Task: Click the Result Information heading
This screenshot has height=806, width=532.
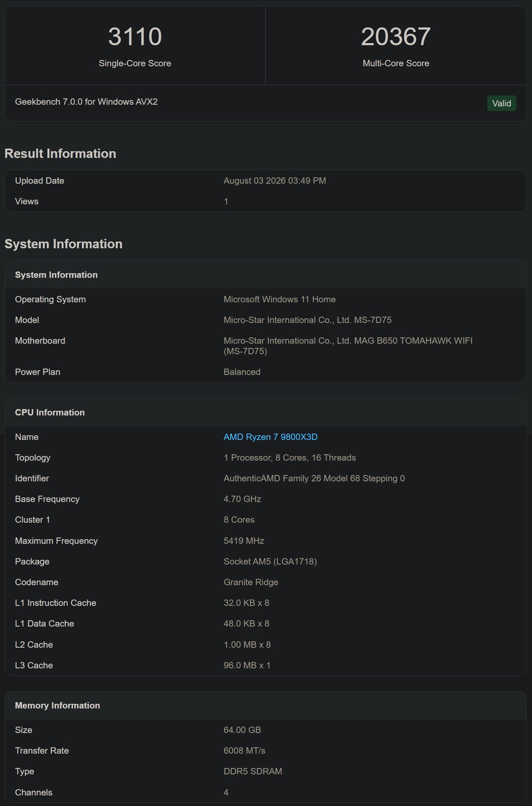Action: [x=60, y=153]
